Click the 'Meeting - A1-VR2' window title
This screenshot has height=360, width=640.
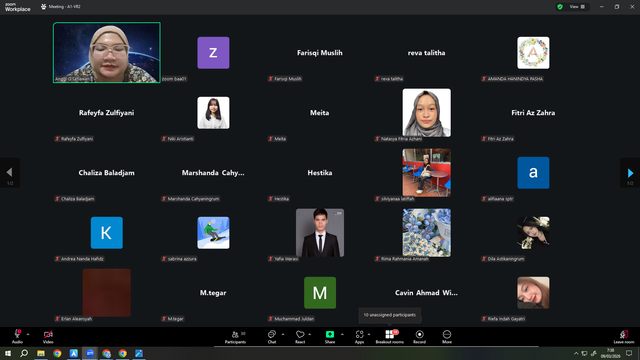(x=64, y=7)
